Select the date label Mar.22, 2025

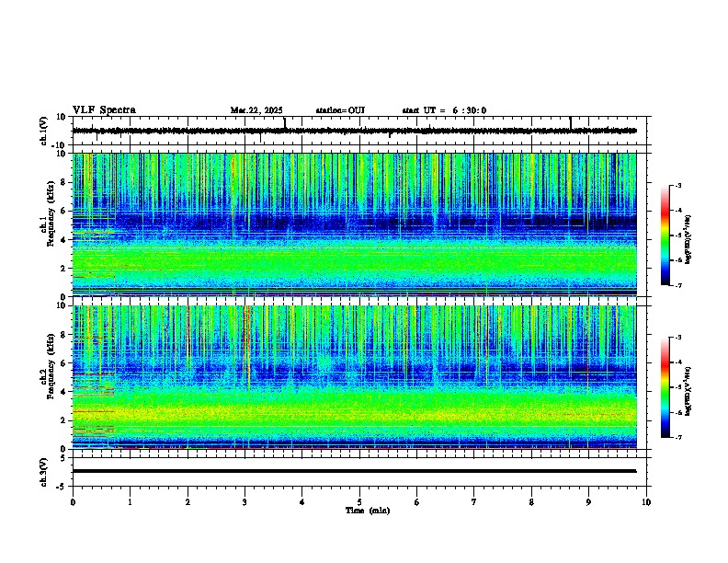coord(256,110)
